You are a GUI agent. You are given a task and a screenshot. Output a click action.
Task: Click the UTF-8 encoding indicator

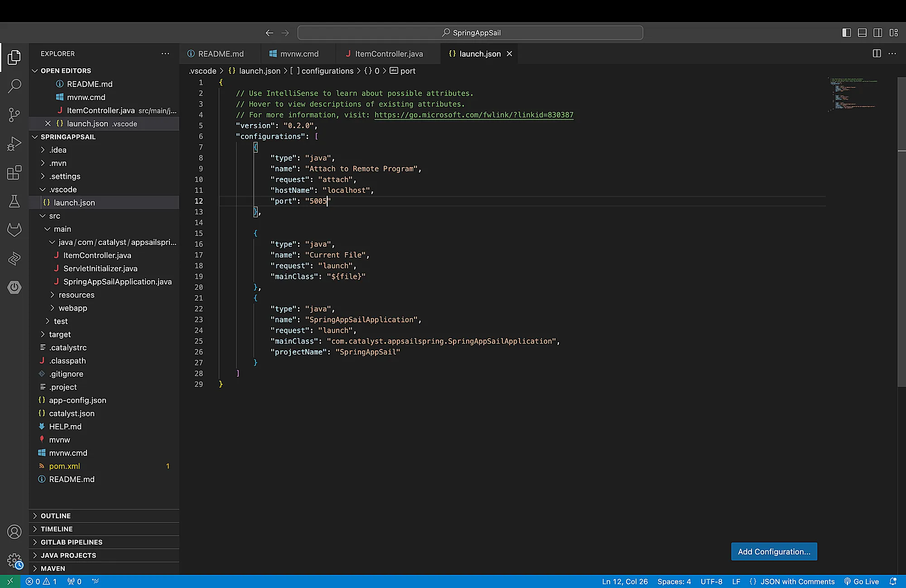711,581
